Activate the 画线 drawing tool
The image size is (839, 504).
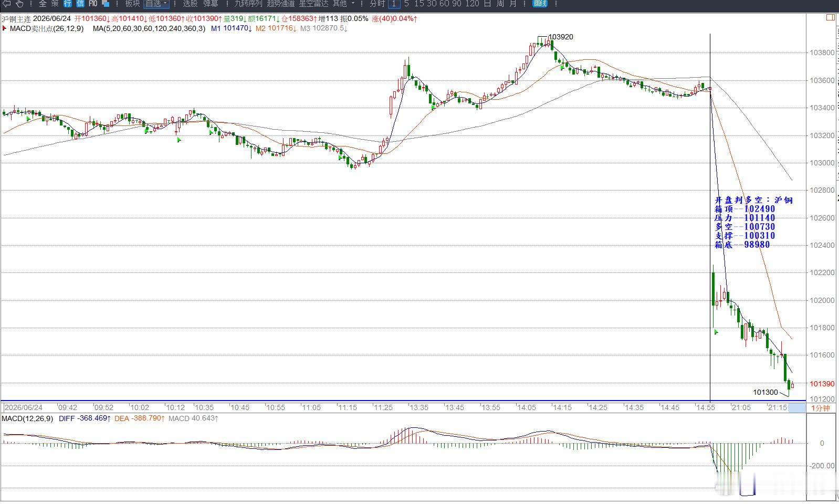(540, 4)
